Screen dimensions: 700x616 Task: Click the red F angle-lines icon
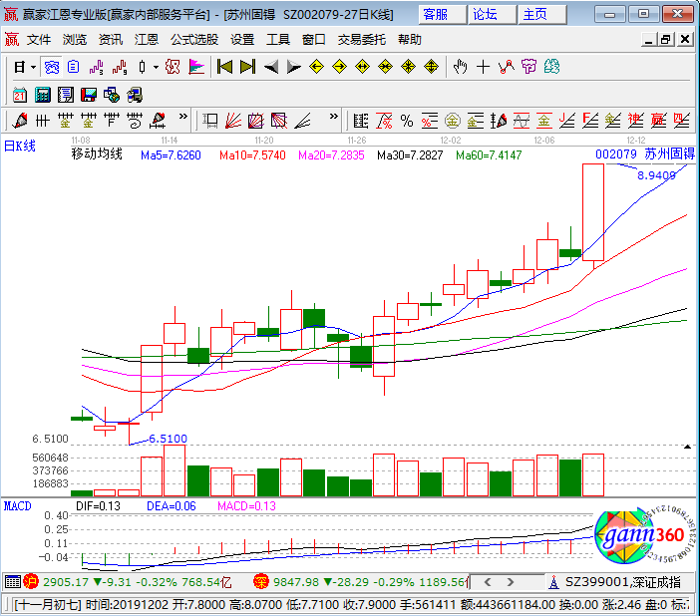[590, 121]
